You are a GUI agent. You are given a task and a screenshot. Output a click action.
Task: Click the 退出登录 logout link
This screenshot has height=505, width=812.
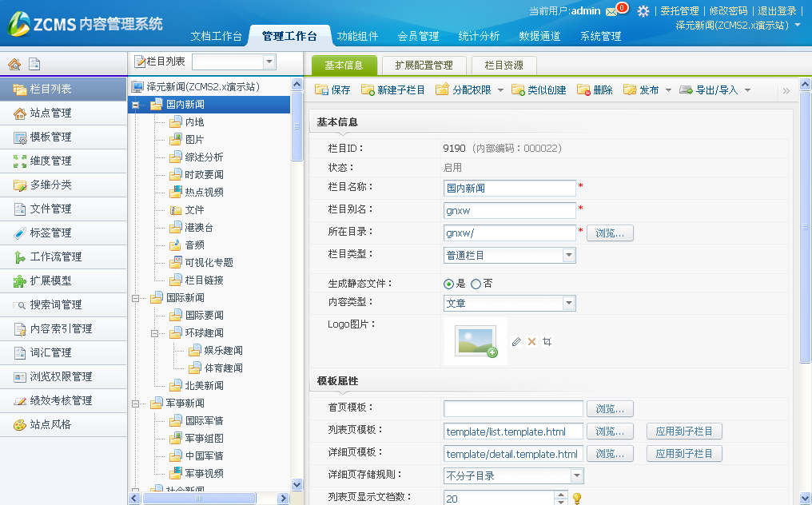tap(777, 11)
